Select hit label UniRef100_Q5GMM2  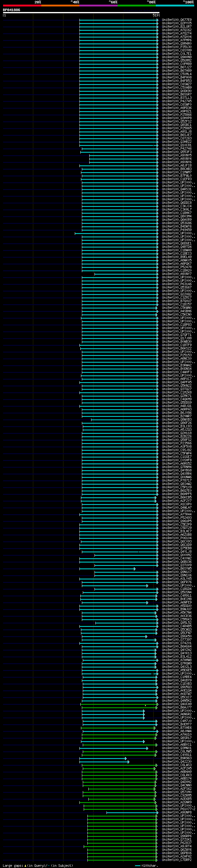(x=177, y=61)
